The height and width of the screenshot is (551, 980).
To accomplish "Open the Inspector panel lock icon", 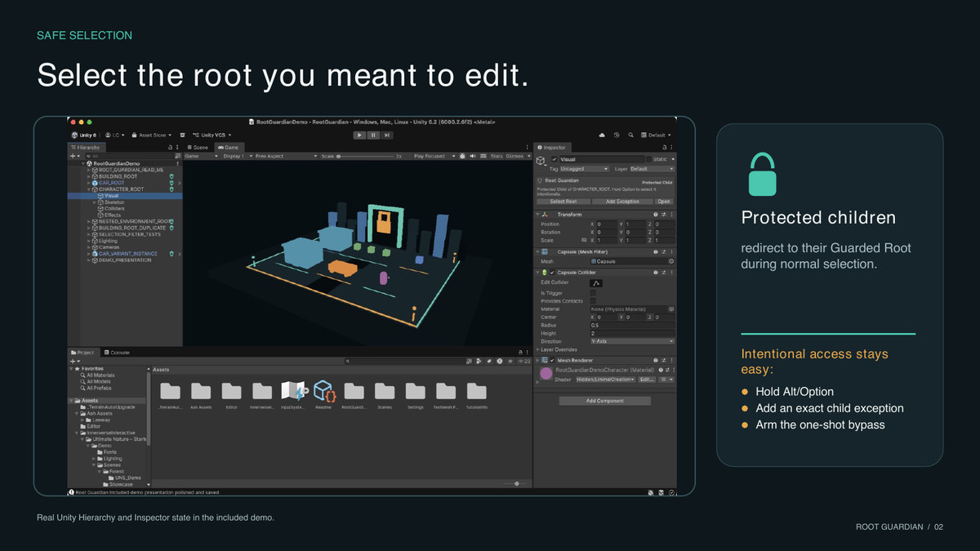I will point(663,147).
